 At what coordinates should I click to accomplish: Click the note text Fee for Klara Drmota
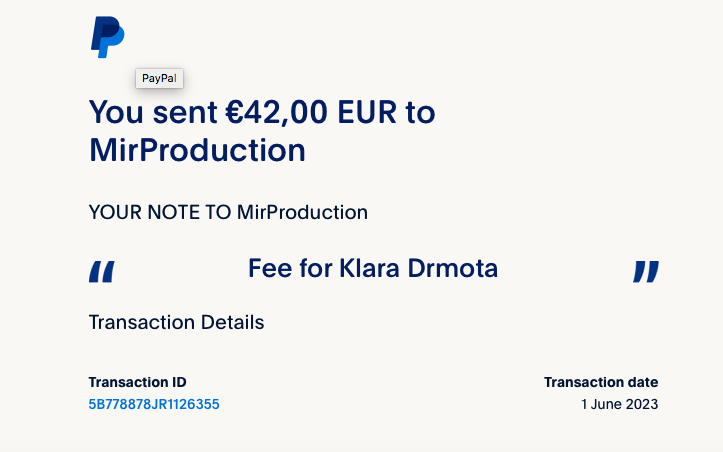tap(373, 268)
